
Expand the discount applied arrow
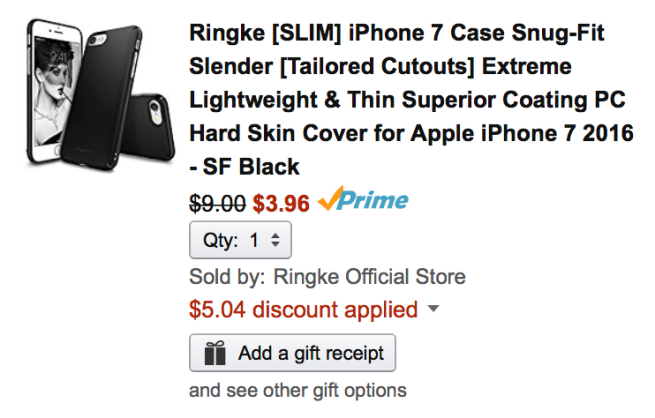click(x=433, y=310)
